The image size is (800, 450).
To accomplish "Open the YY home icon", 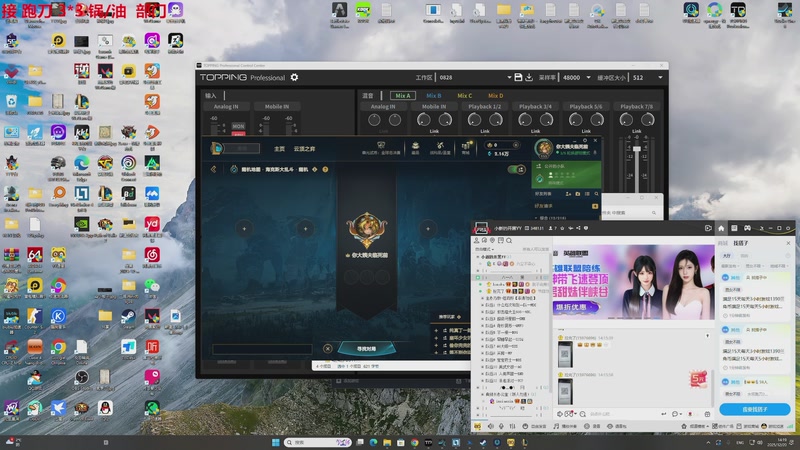I will pos(721,228).
